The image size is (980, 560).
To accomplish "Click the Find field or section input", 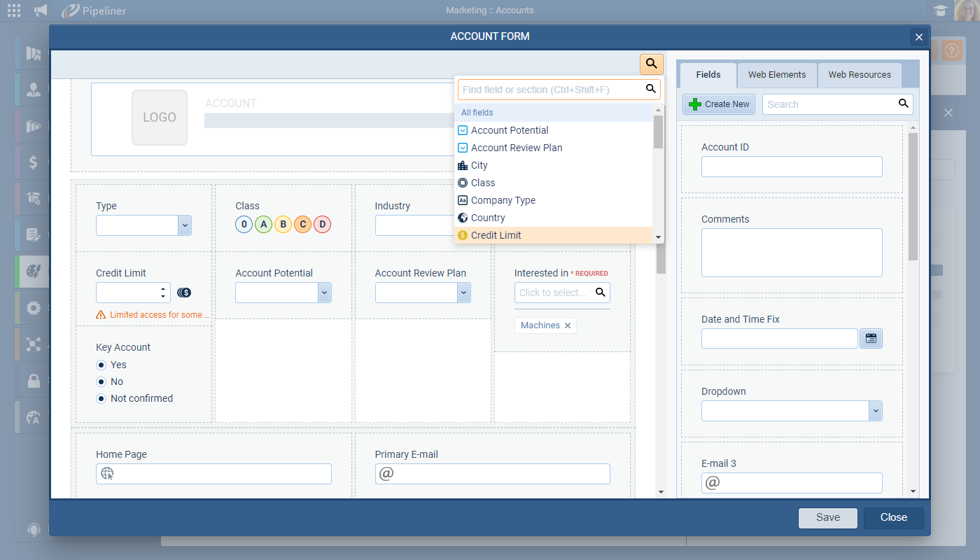I will coord(552,90).
